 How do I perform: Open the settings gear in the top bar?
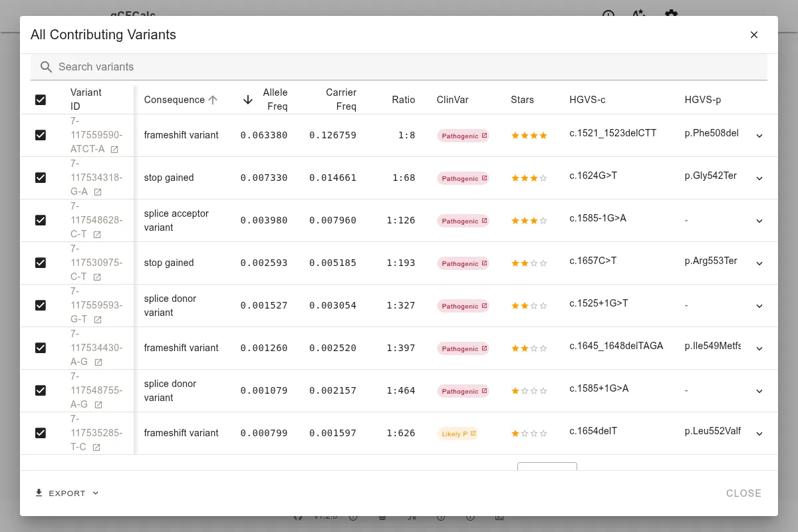672,15
